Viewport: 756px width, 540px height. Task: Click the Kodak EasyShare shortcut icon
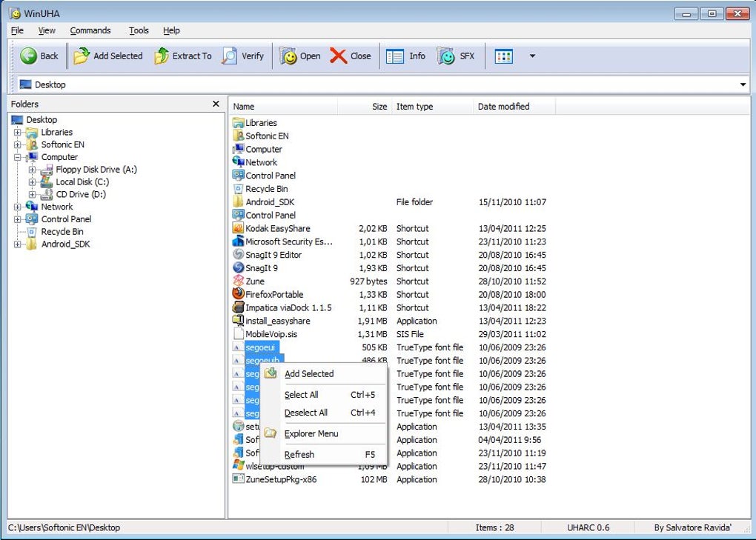pos(238,228)
